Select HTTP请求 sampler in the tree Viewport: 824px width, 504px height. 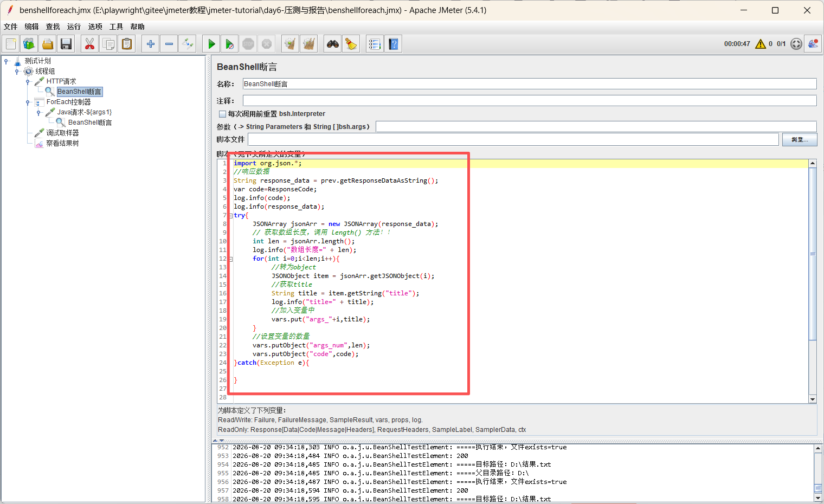point(61,81)
